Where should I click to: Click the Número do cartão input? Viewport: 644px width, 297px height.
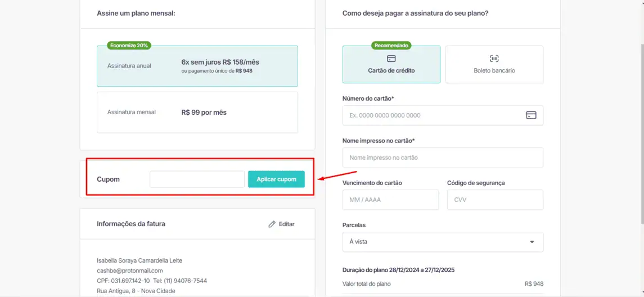coord(433,115)
